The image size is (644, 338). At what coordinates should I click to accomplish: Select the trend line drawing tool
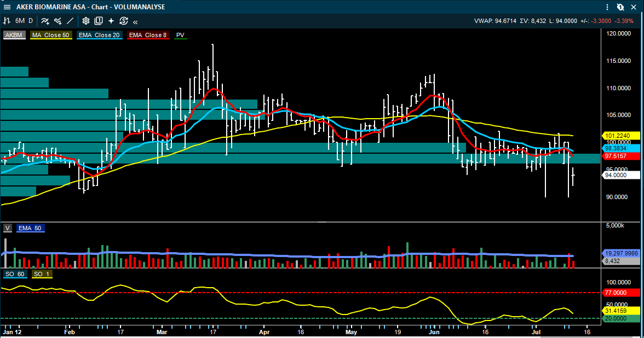coord(70,21)
